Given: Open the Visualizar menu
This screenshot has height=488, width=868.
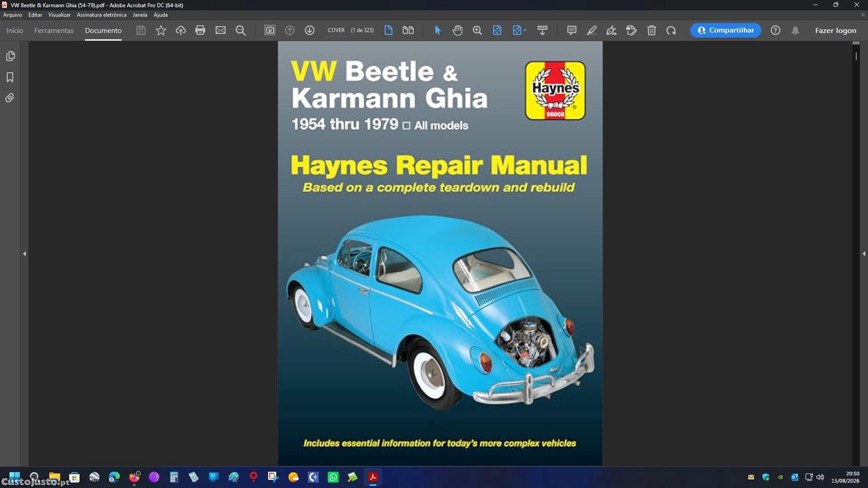Looking at the screenshot, I should click(x=59, y=15).
